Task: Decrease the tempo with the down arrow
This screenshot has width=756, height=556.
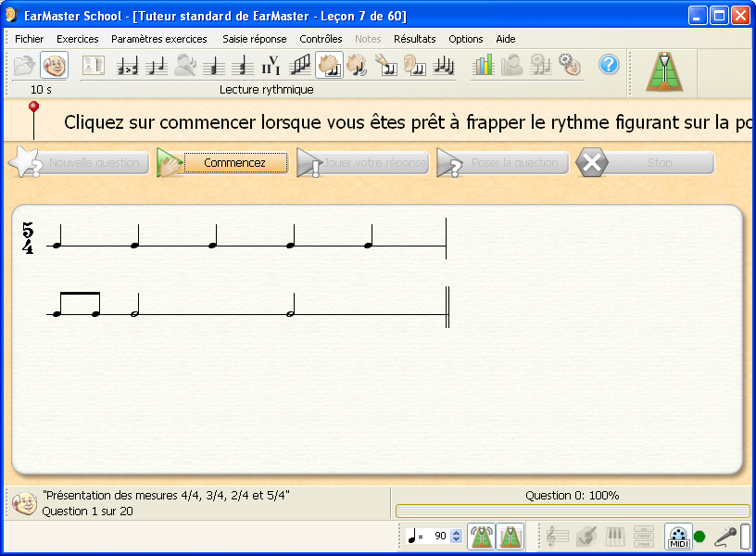Action: pyautogui.click(x=457, y=539)
